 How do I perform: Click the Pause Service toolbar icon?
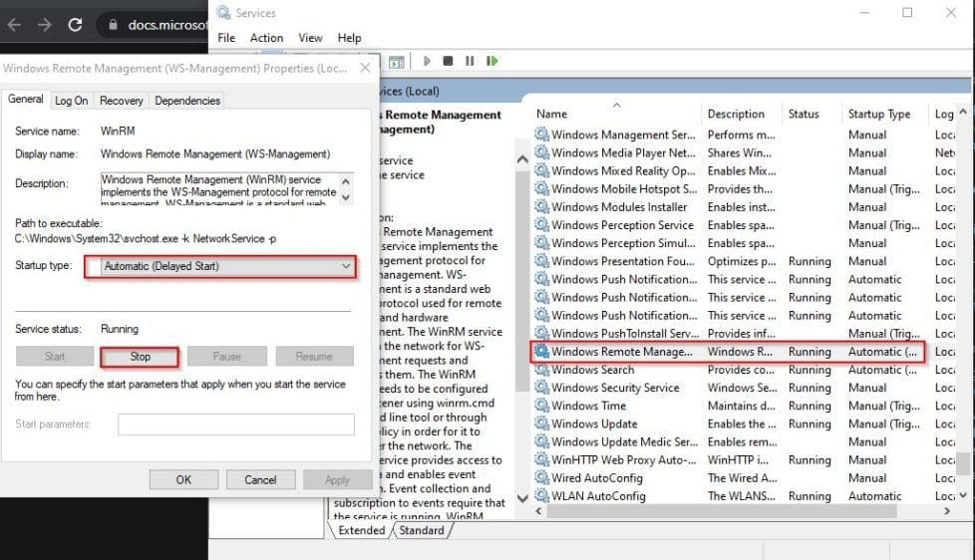pos(470,62)
